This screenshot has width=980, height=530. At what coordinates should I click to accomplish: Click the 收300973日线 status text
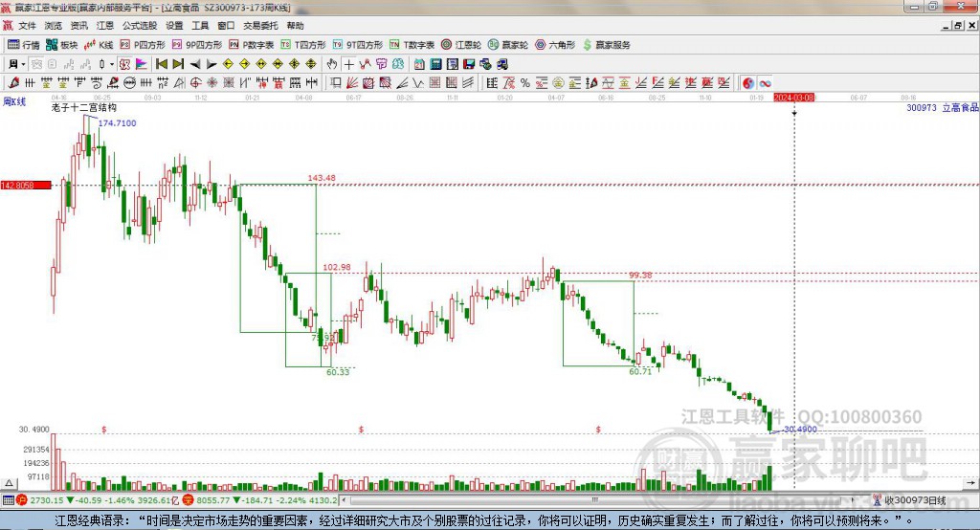914,500
